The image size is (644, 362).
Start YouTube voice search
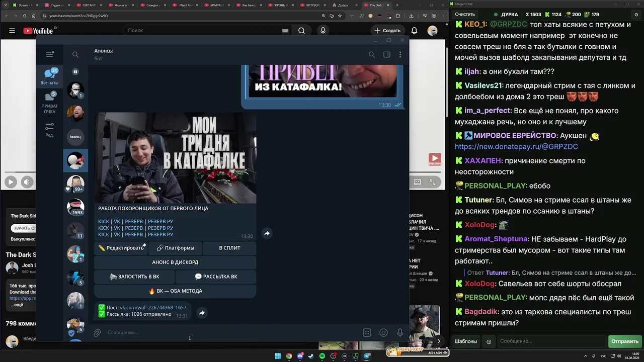point(323,31)
